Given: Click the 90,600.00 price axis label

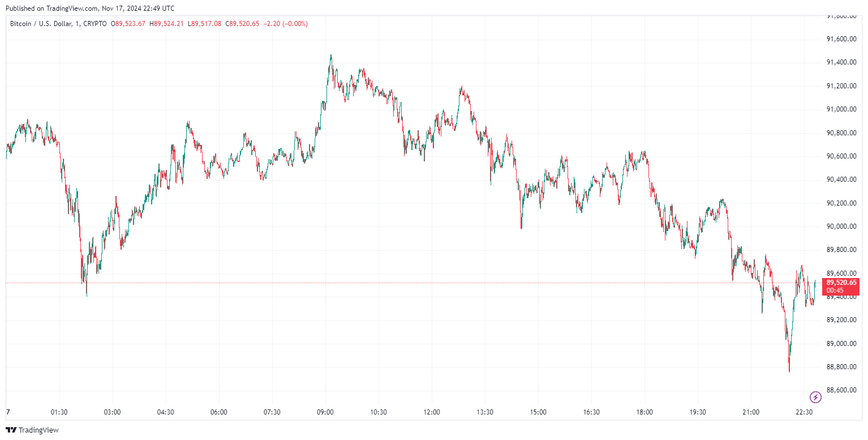Looking at the screenshot, I should click(x=841, y=156).
